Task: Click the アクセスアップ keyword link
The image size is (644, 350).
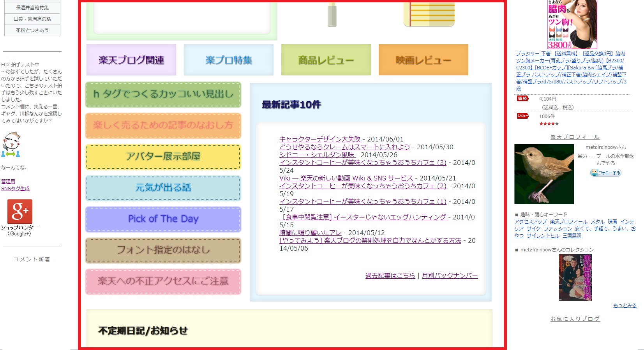Action: pos(530,221)
